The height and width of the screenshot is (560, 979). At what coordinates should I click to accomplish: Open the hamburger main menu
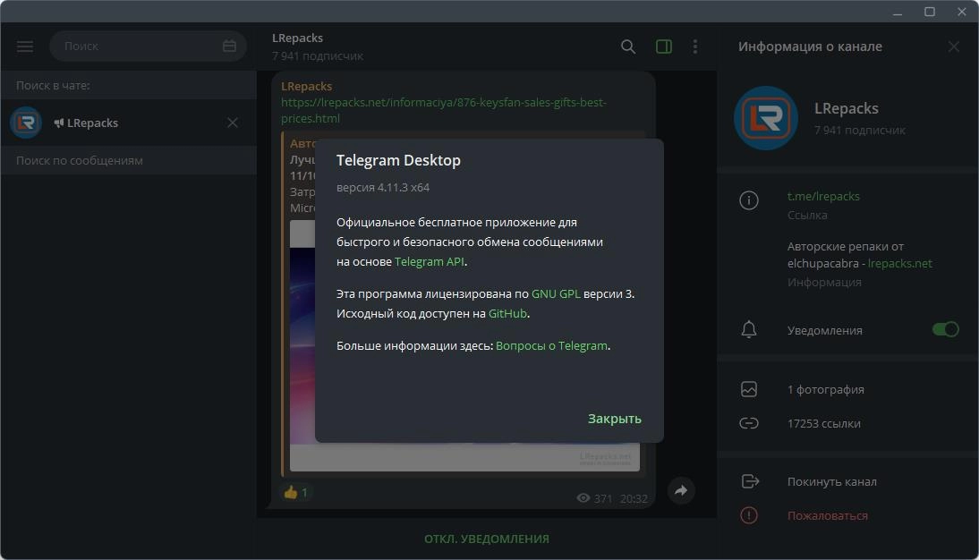pos(25,47)
